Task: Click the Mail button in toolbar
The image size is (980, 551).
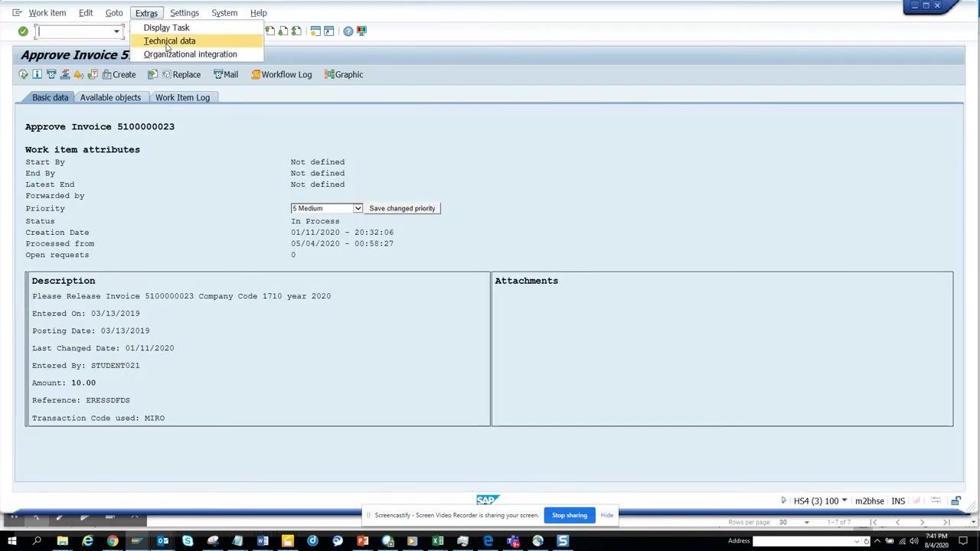Action: click(226, 74)
